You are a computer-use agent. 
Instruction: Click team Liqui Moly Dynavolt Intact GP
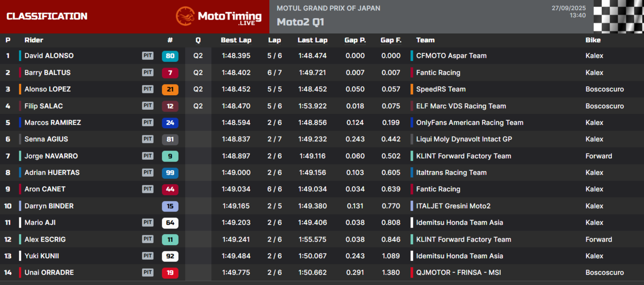(x=464, y=139)
